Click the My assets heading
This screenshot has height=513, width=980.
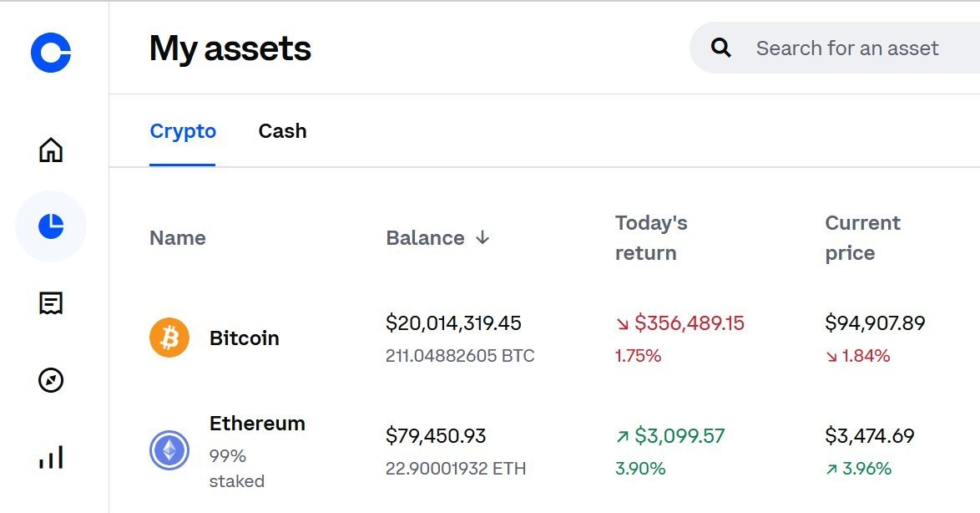pos(230,48)
